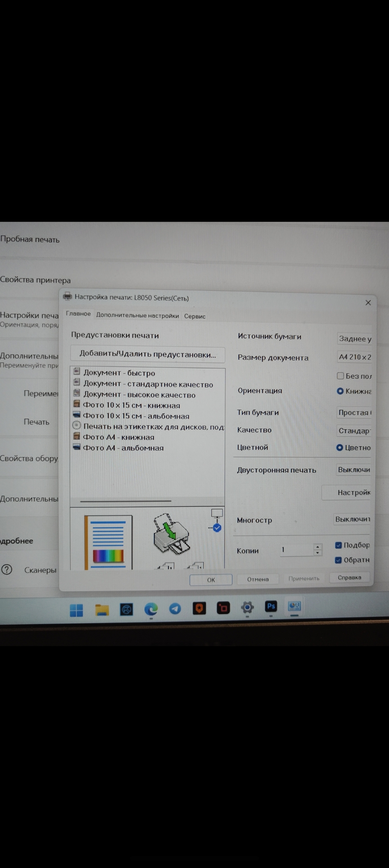
Task: Open the 'Сервис' tab
Action: click(194, 316)
